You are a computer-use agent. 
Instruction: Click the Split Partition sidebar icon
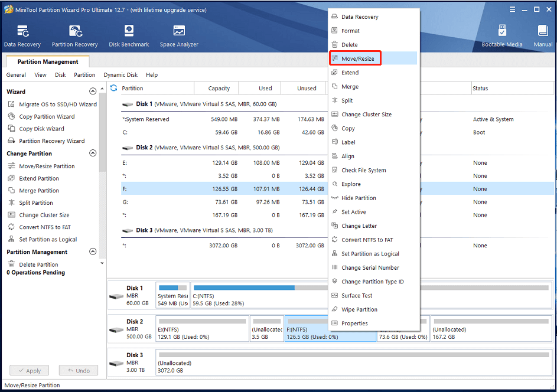(11, 202)
